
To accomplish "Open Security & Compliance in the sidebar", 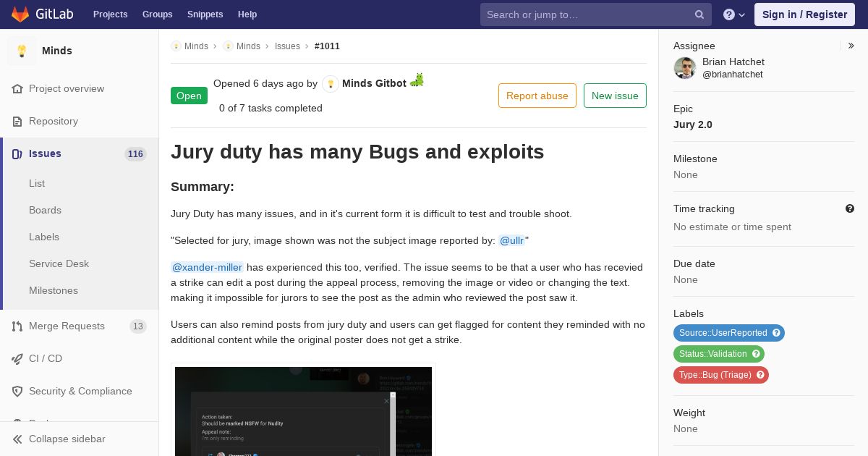I will pyautogui.click(x=80, y=392).
